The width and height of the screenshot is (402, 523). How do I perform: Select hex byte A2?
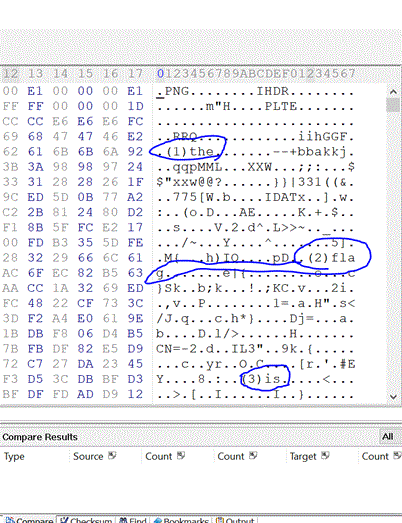click(x=135, y=197)
